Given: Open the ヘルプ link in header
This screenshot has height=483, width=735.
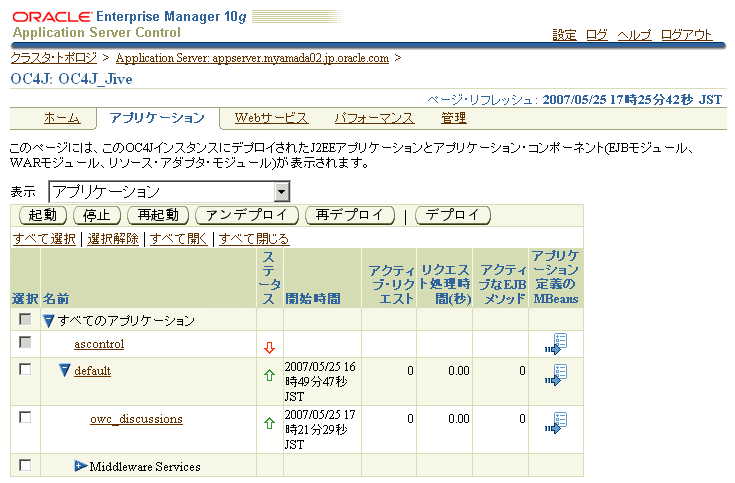Looking at the screenshot, I should pyautogui.click(x=634, y=35).
